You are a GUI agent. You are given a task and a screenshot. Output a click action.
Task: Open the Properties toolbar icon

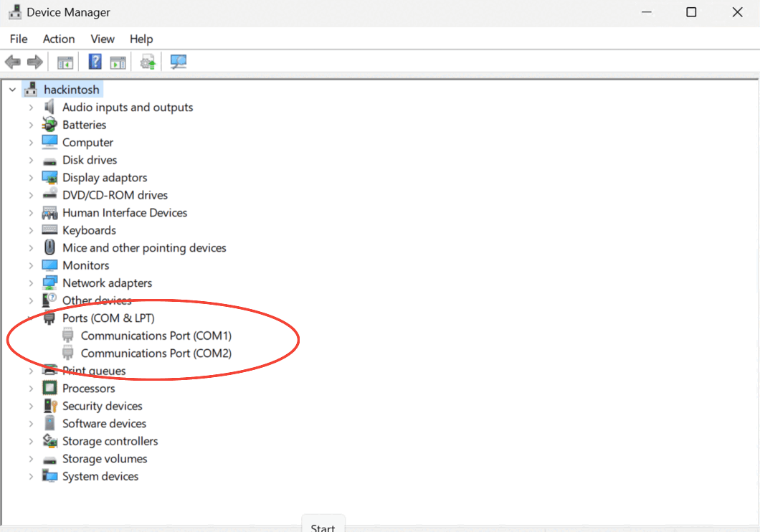pos(118,62)
